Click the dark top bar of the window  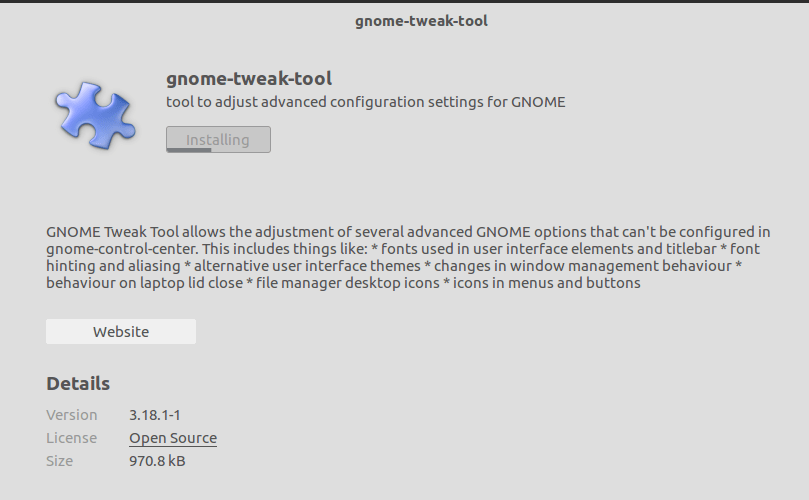click(x=404, y=2)
